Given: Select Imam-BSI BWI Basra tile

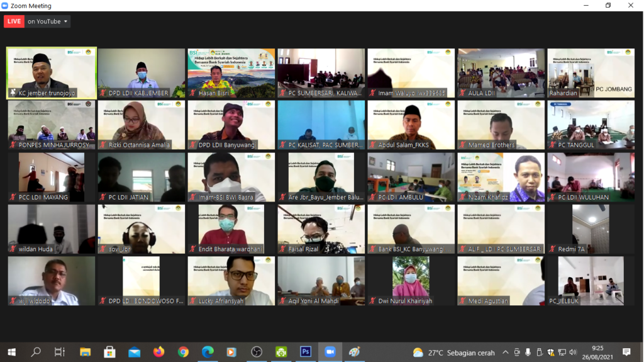Looking at the screenshot, I should coord(231,178).
